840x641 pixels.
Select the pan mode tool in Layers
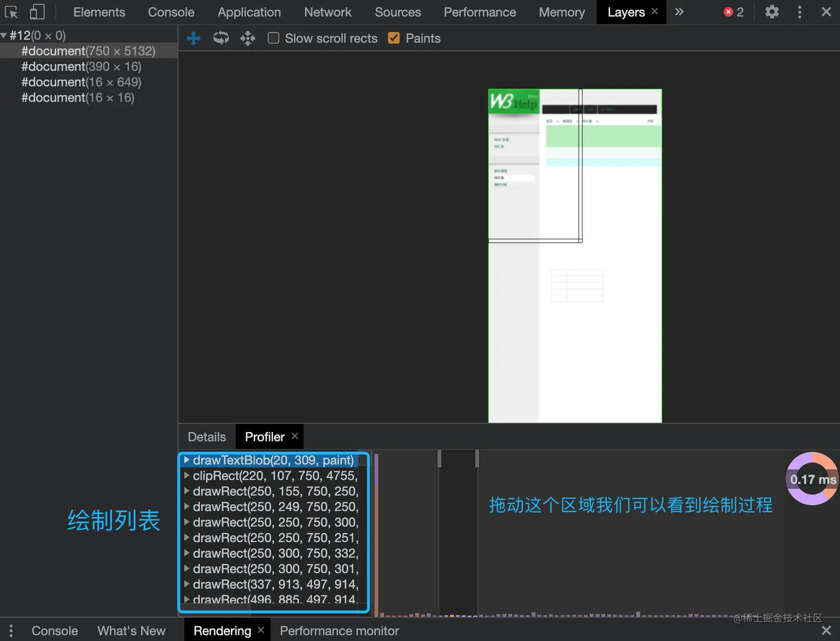193,38
